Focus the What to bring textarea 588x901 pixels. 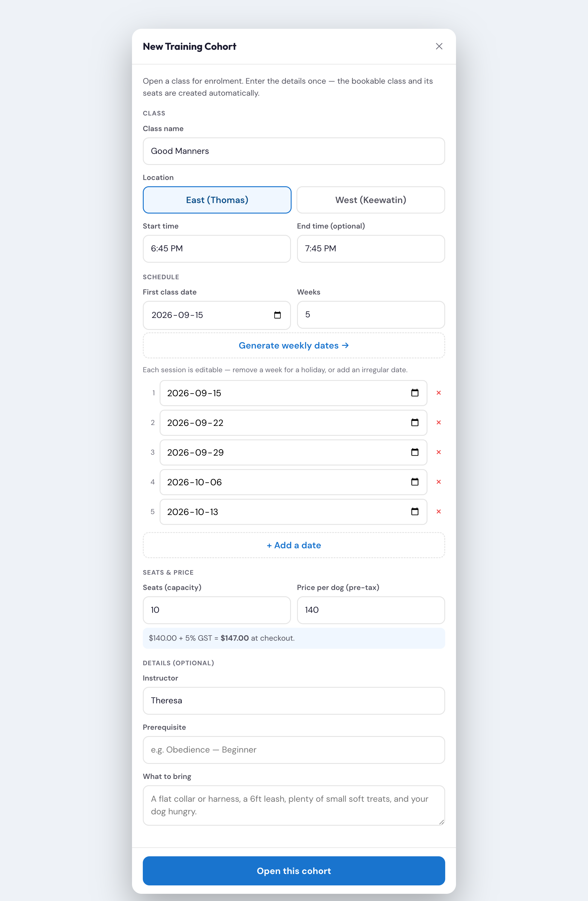coord(294,805)
